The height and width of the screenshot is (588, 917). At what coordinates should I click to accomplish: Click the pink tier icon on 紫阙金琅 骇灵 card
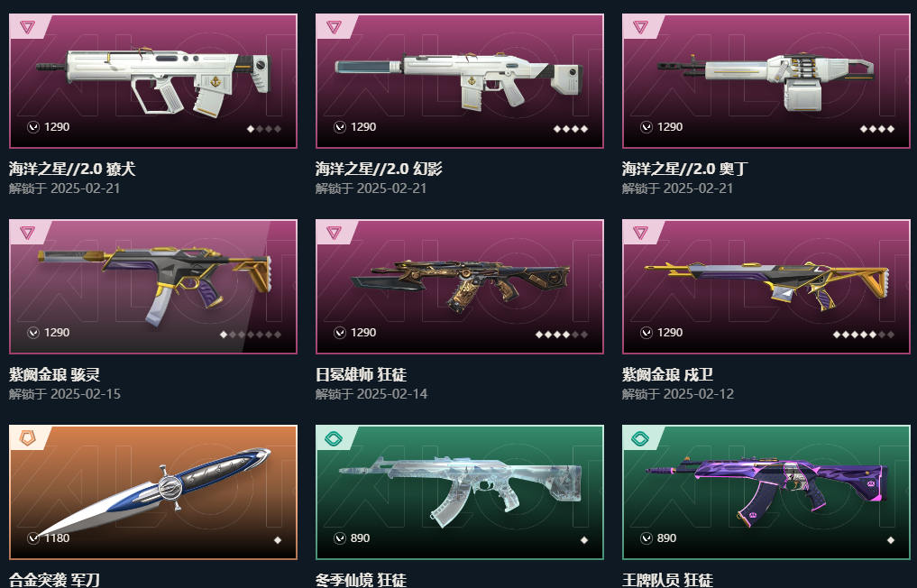(x=27, y=233)
